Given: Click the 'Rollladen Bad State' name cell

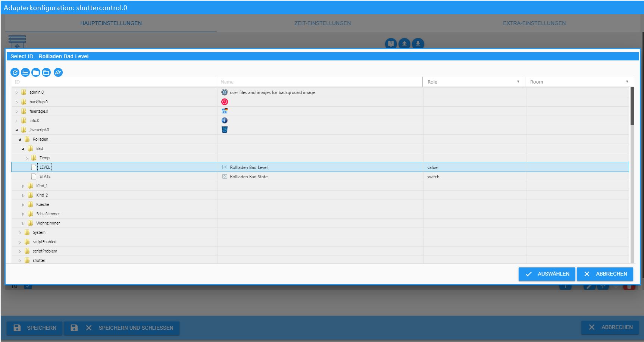Looking at the screenshot, I should pyautogui.click(x=248, y=177).
